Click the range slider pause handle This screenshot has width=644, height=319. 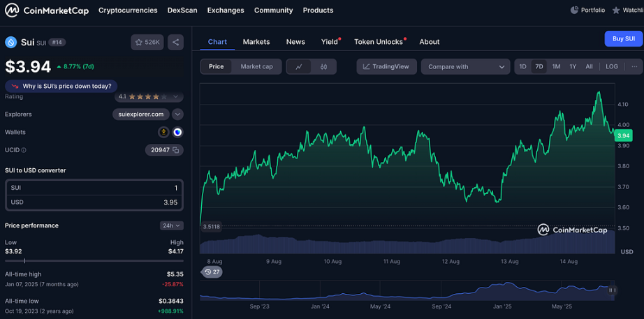[612, 290]
